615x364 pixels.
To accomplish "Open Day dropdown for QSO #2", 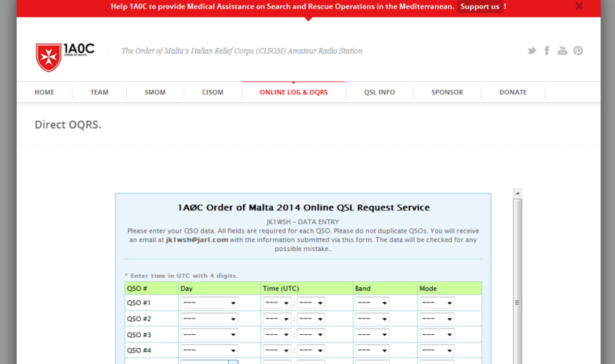I will (209, 319).
